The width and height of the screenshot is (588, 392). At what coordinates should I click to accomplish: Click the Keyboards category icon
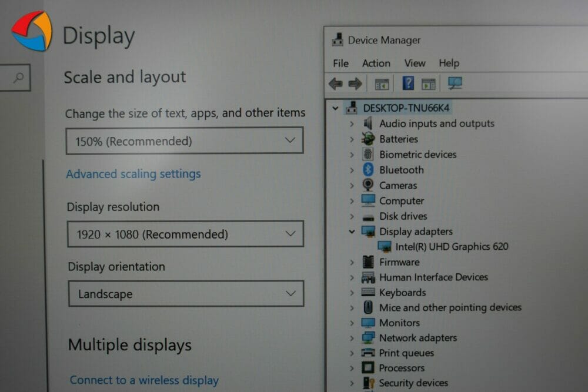pos(368,292)
